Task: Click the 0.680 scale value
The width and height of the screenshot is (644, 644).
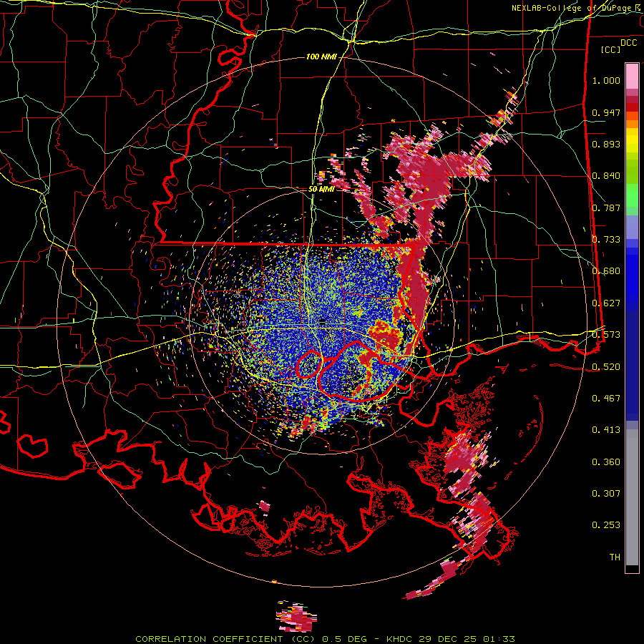Action: coord(606,271)
